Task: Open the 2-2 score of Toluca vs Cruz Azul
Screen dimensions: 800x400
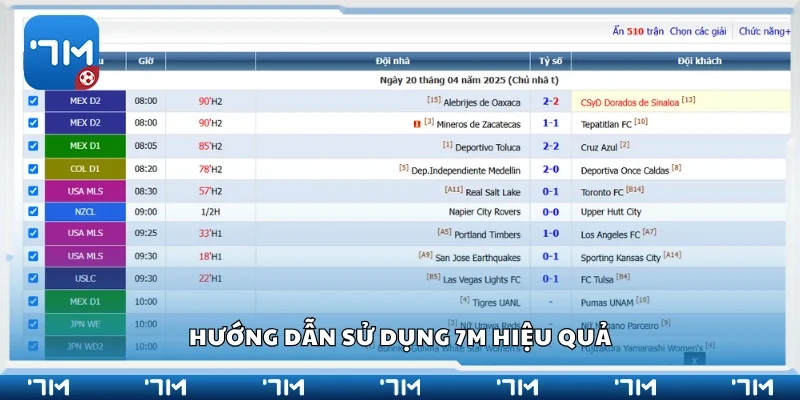Action: [551, 146]
